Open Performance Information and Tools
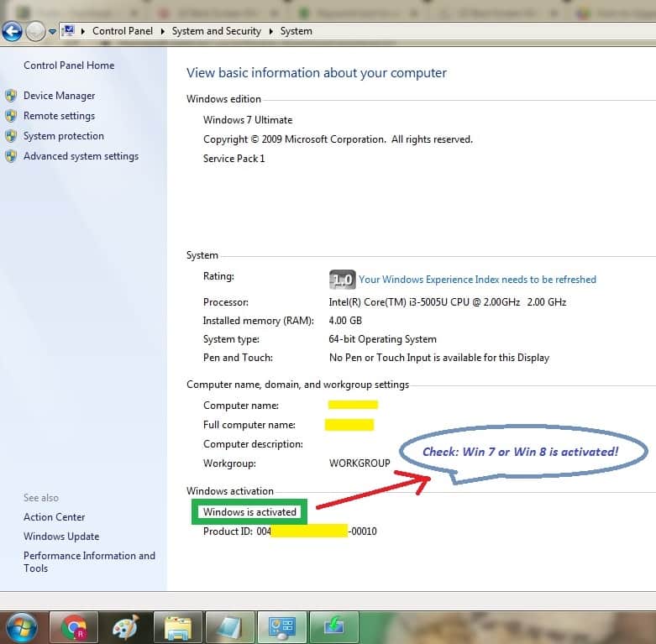The width and height of the screenshot is (656, 644). tap(89, 562)
